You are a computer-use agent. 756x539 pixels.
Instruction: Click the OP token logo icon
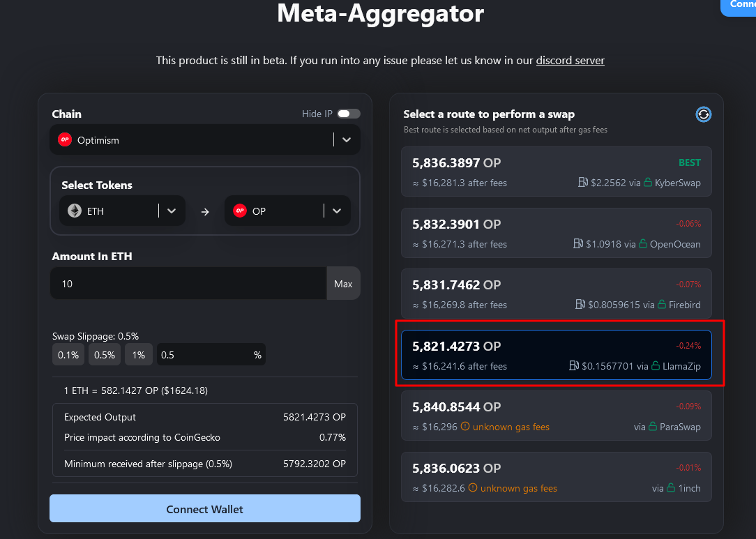pyautogui.click(x=240, y=211)
